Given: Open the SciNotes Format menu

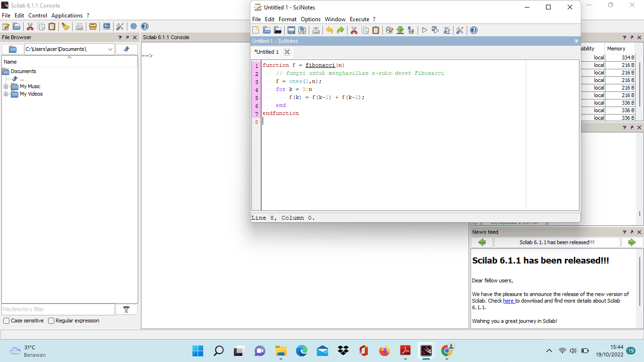Looking at the screenshot, I should pos(288,19).
